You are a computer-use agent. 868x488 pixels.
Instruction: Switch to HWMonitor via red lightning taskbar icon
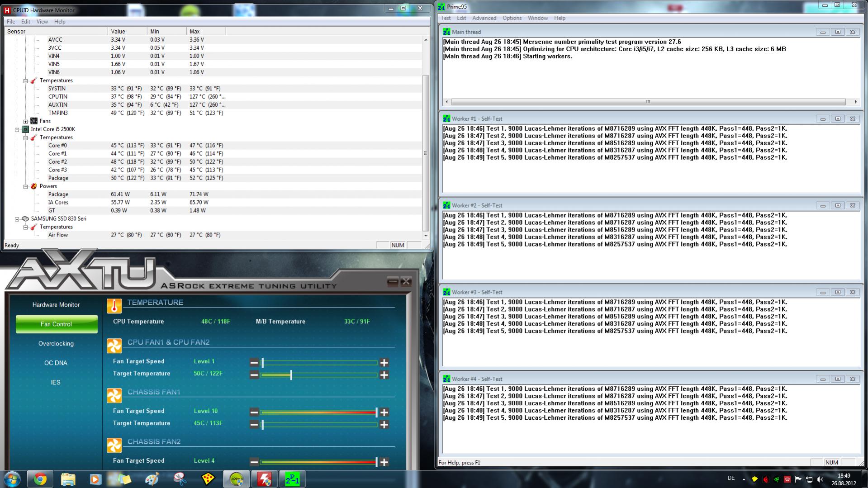(265, 479)
